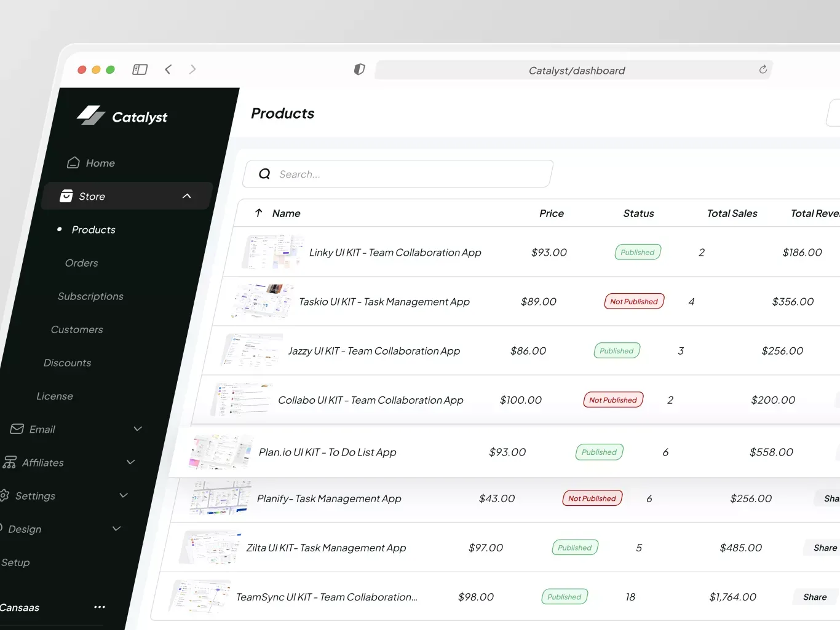Viewport: 840px width, 630px height.
Task: Select 'Jazzy UI KIT - Team Collaboration App'
Action: (x=374, y=351)
